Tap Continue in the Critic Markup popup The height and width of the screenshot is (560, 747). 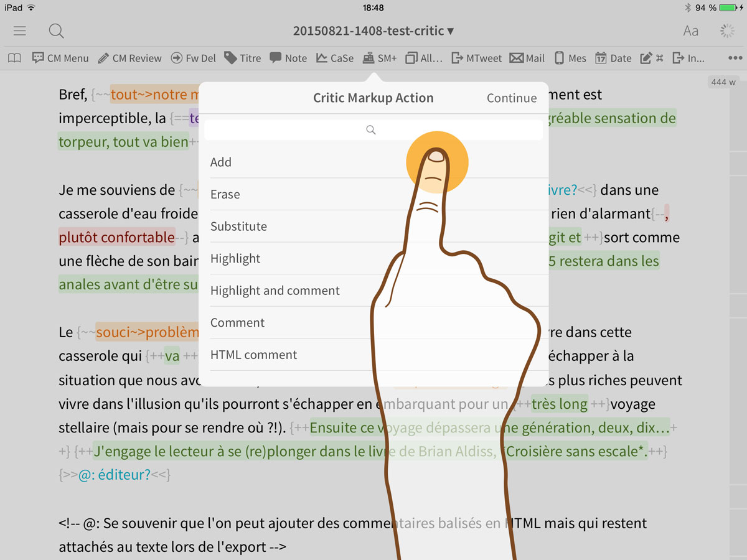pos(512,98)
